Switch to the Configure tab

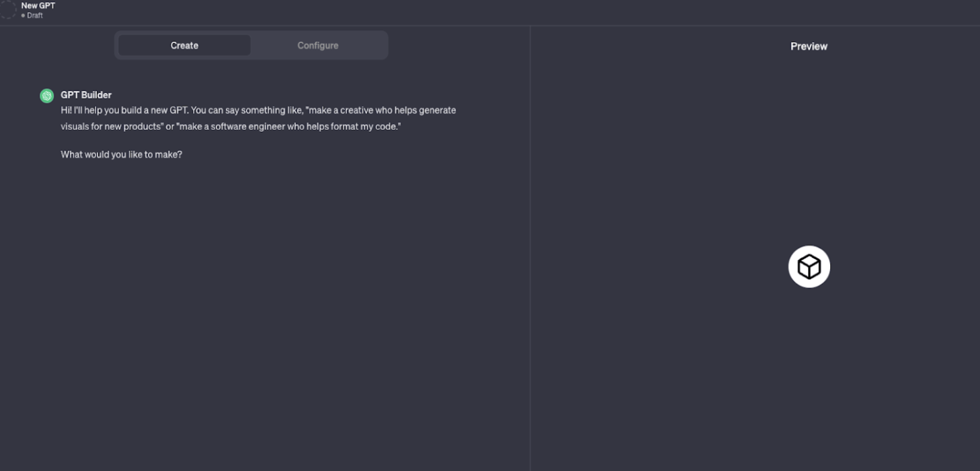click(317, 45)
